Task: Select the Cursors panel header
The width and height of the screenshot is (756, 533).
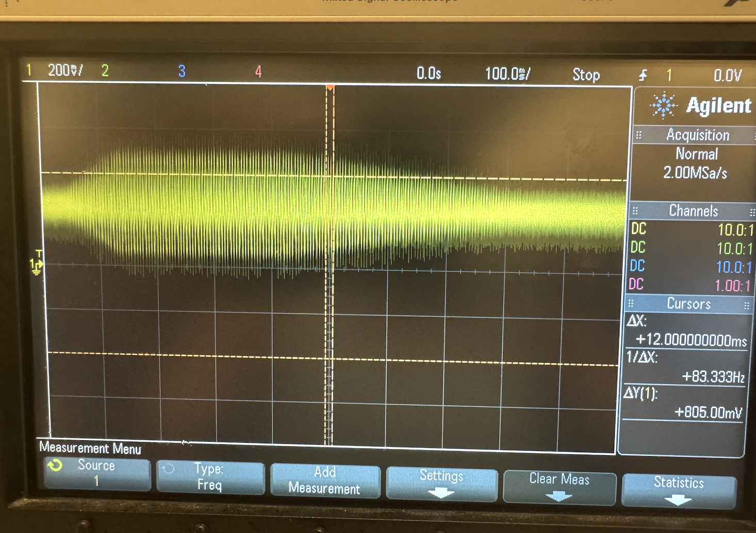Action: [x=688, y=304]
